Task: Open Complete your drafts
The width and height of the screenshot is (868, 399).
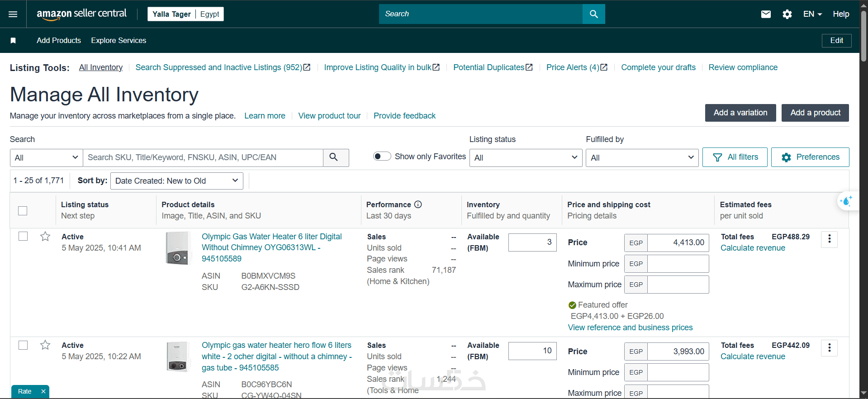Action: [658, 67]
